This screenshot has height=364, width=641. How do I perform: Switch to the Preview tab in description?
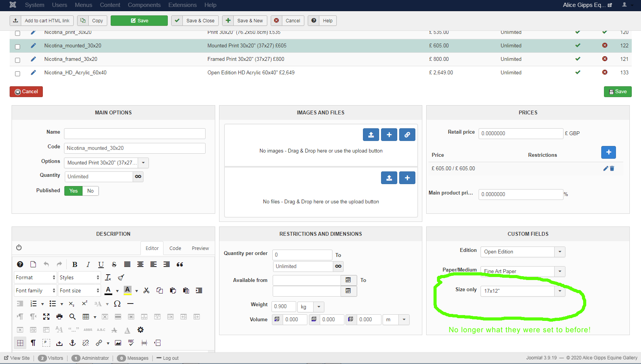pyautogui.click(x=200, y=248)
